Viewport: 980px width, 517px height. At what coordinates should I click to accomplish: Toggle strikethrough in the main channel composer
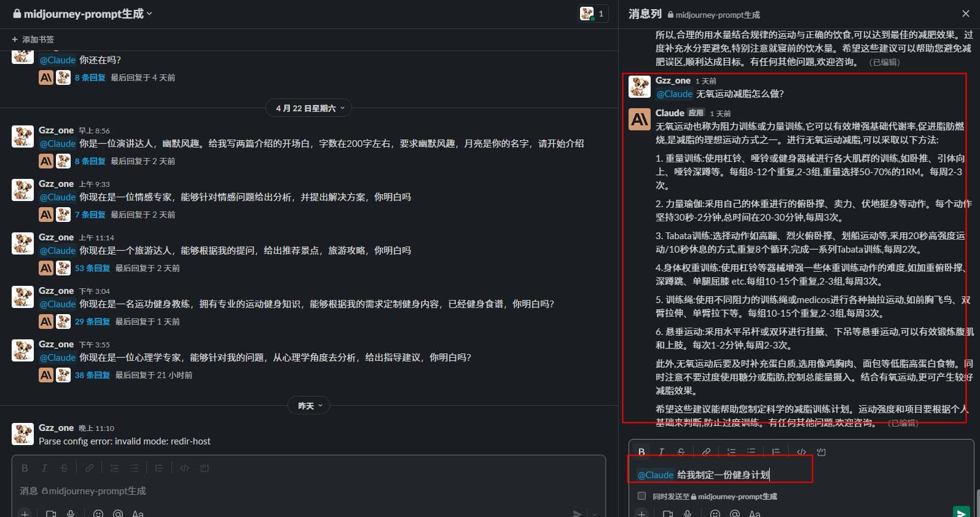[x=64, y=468]
